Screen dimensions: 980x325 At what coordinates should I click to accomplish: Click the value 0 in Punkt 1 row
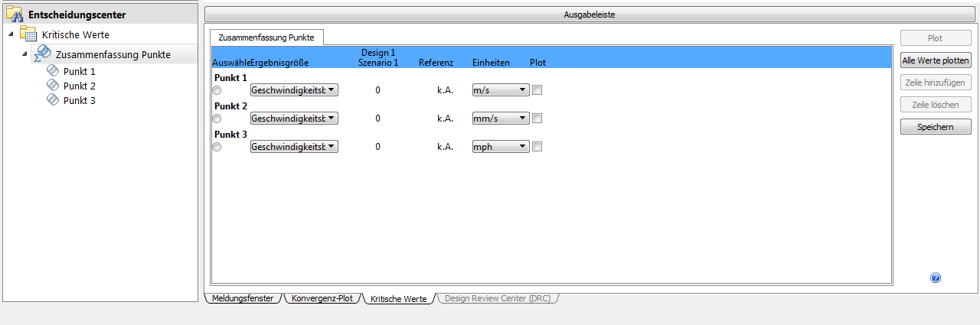[x=377, y=90]
